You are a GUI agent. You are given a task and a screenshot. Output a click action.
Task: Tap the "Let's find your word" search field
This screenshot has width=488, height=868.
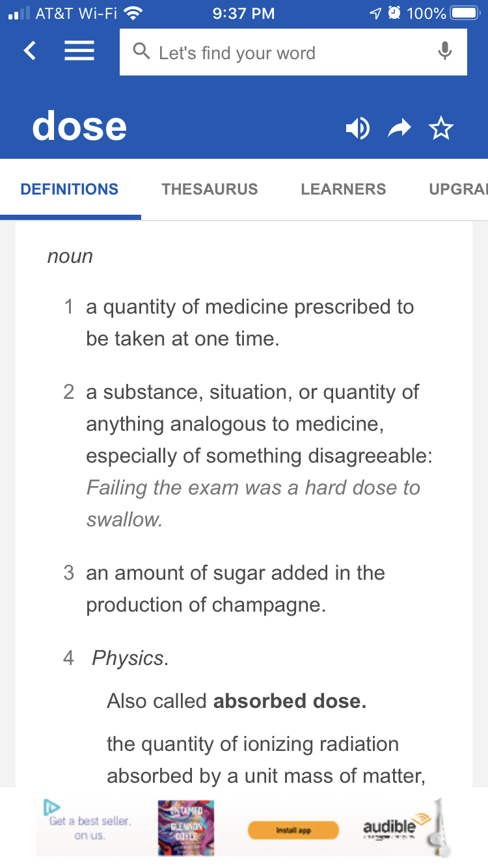(293, 52)
